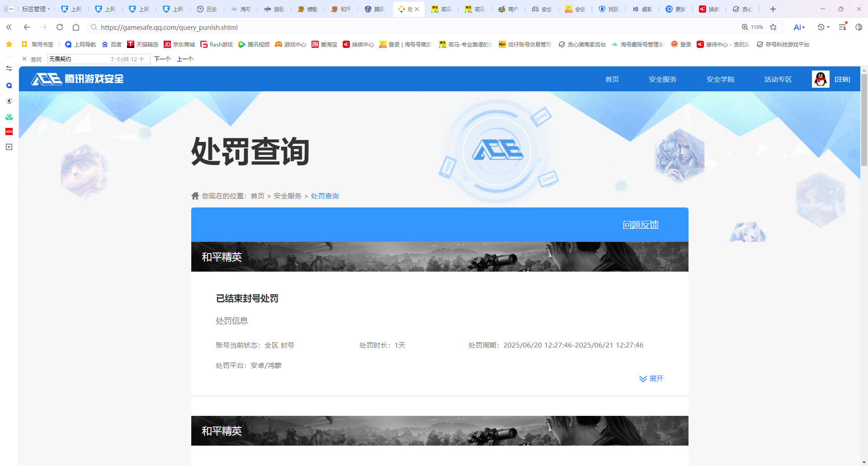This screenshot has width=868, height=466.
Task: Expand the 展开 punishment details section
Action: tap(651, 379)
